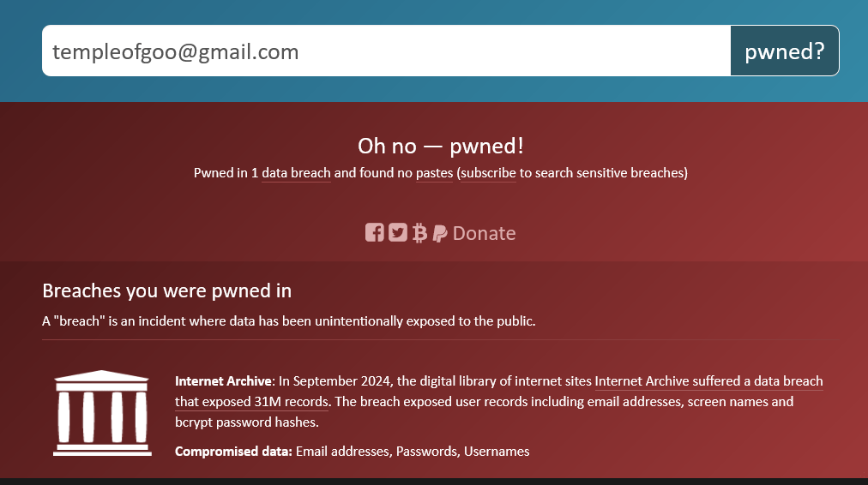Click the "subscribe" link
This screenshot has width=868, height=485.
[489, 173]
